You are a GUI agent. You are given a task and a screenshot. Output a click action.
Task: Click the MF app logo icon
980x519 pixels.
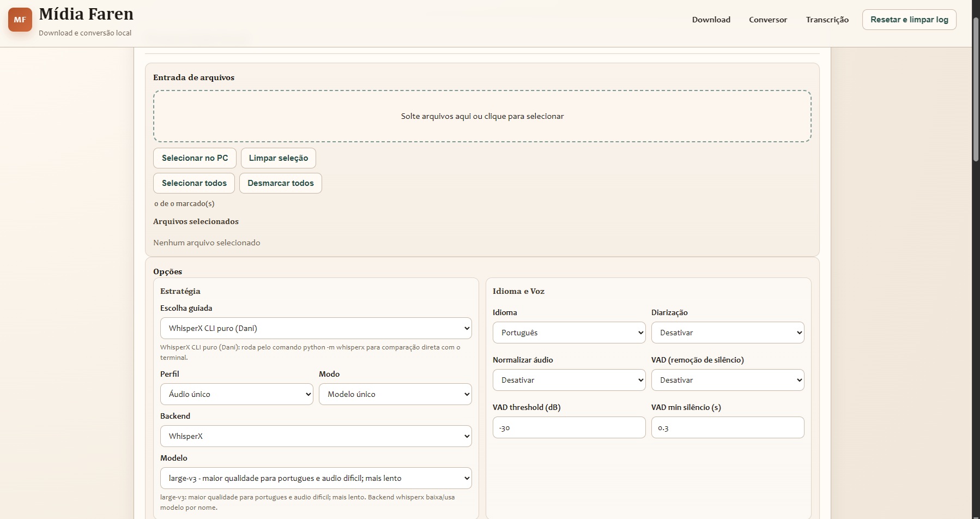pyautogui.click(x=20, y=20)
